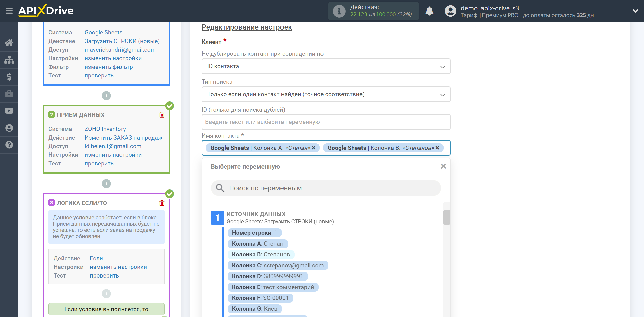Click the Имя контакта tag field
The width and height of the screenshot is (644, 317).
click(x=326, y=148)
